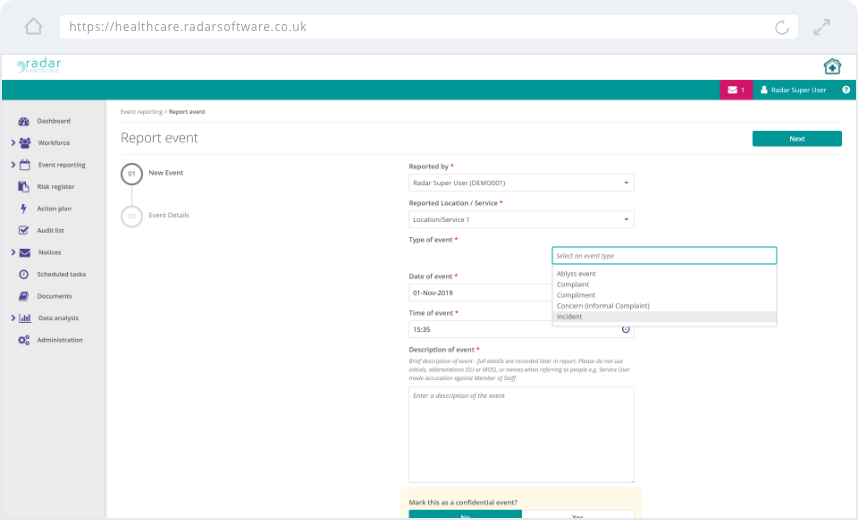The height and width of the screenshot is (520, 858).
Task: Open help question mark icon
Action: click(x=846, y=90)
